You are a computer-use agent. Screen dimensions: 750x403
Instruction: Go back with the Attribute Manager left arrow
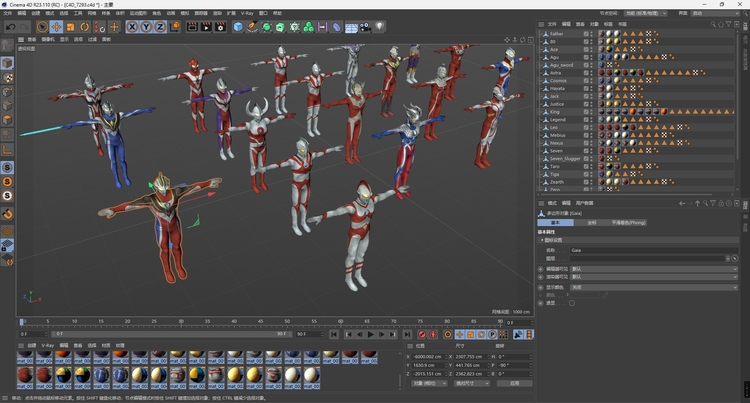682,204
